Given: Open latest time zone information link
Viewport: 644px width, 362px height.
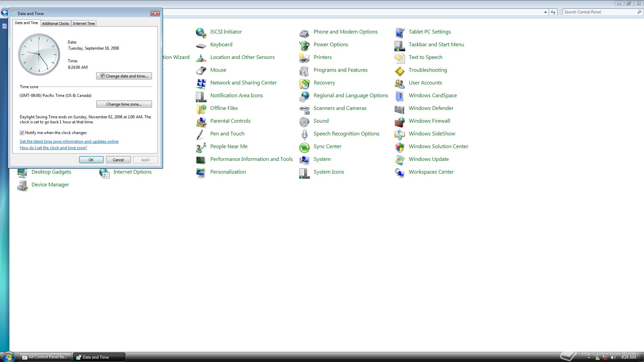Looking at the screenshot, I should point(69,141).
